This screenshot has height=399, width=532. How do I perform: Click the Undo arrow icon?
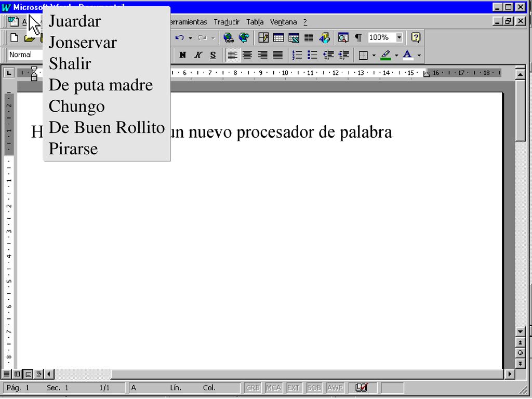tap(180, 37)
